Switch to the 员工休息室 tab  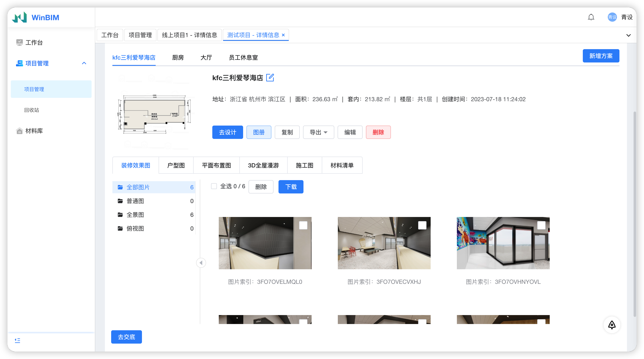(243, 57)
